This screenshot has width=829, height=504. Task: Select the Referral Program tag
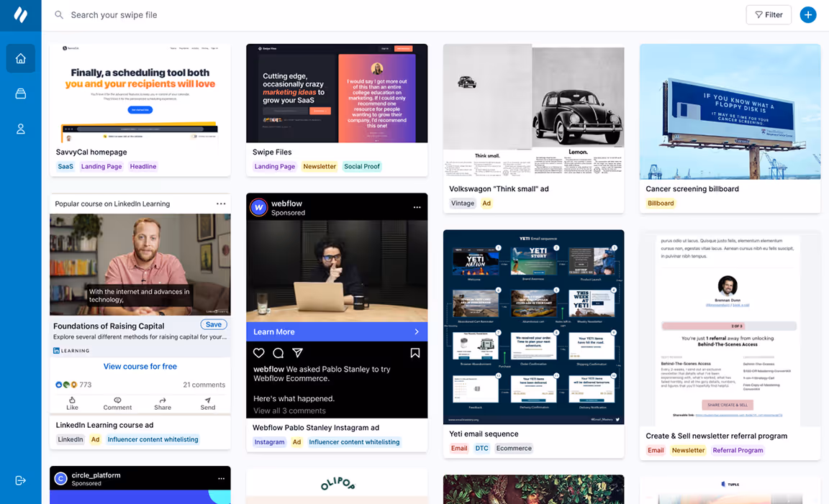click(738, 451)
